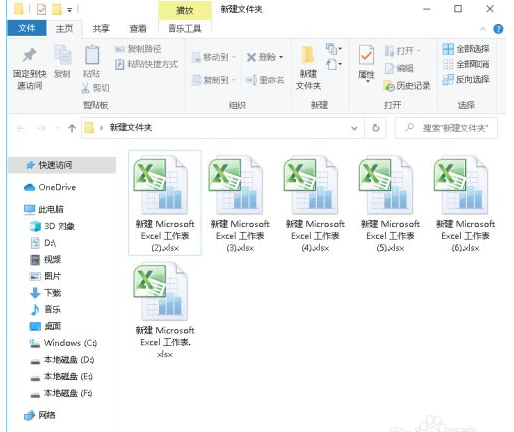Open Quick Access Toolbar customize dropdown

coord(70,10)
